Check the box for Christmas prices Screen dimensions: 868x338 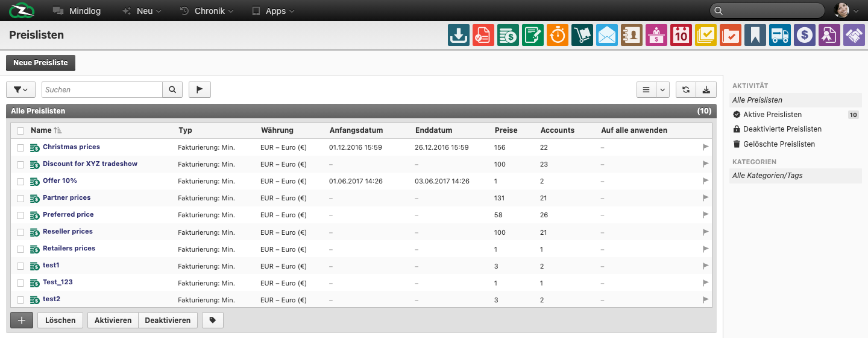(20, 147)
